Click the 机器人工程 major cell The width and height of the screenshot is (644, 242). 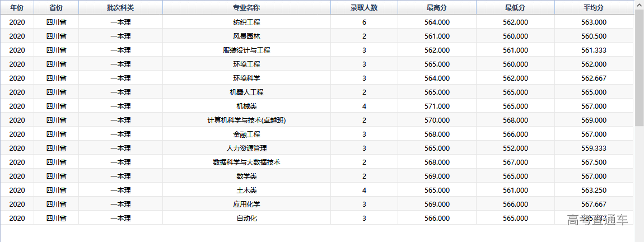click(x=246, y=92)
